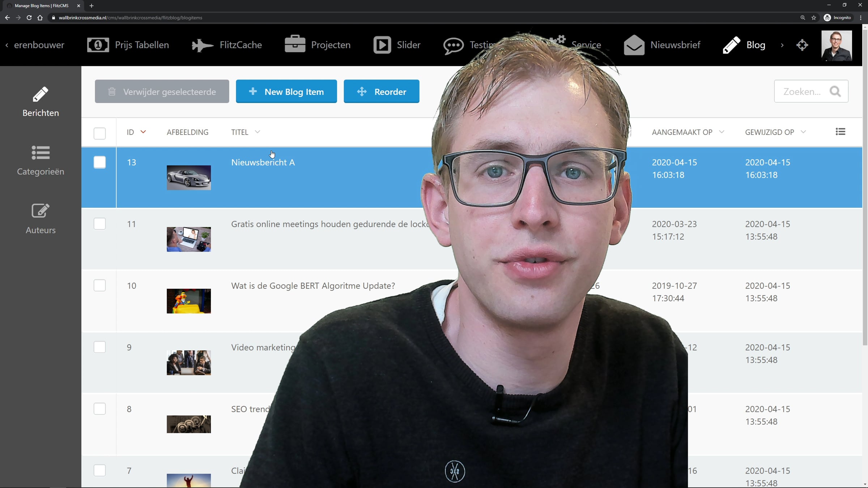Click the move crosshair icon in top bar

[802, 45]
